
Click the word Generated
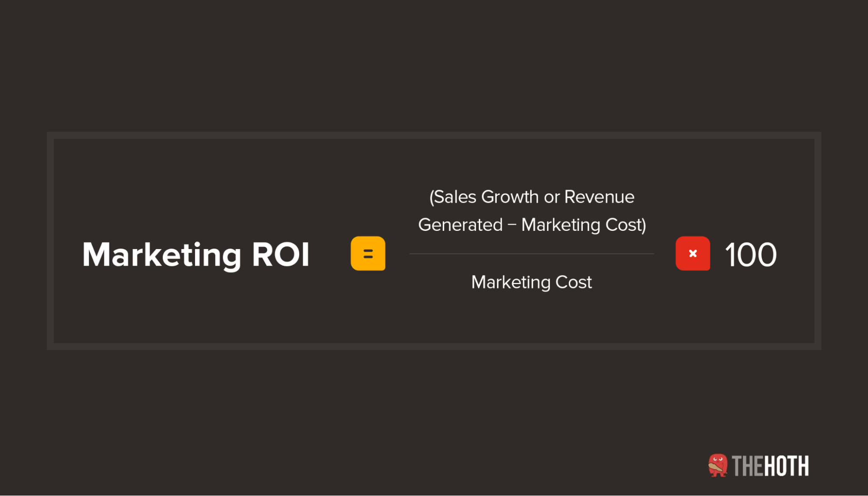click(460, 225)
